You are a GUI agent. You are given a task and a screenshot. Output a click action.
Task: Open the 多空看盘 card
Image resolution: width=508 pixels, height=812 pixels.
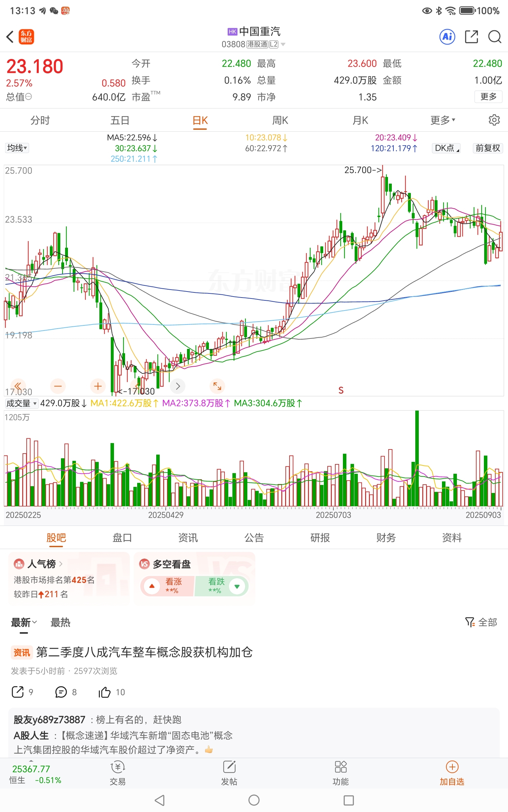coord(195,578)
